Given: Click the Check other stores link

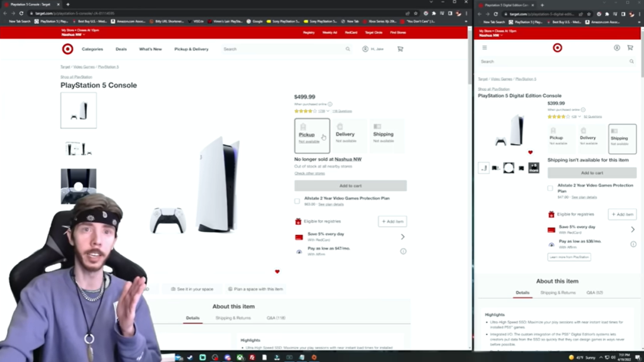Looking at the screenshot, I should coord(309,174).
